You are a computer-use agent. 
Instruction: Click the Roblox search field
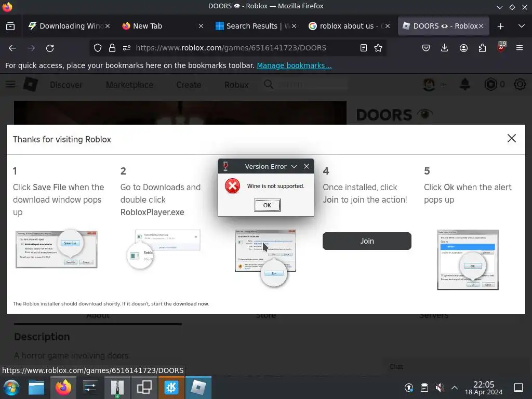tap(305, 85)
